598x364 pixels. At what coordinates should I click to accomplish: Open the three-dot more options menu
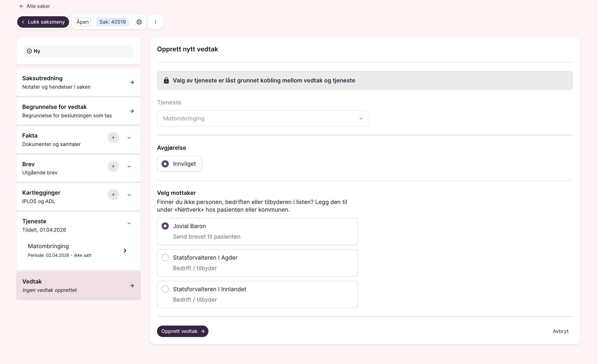155,22
